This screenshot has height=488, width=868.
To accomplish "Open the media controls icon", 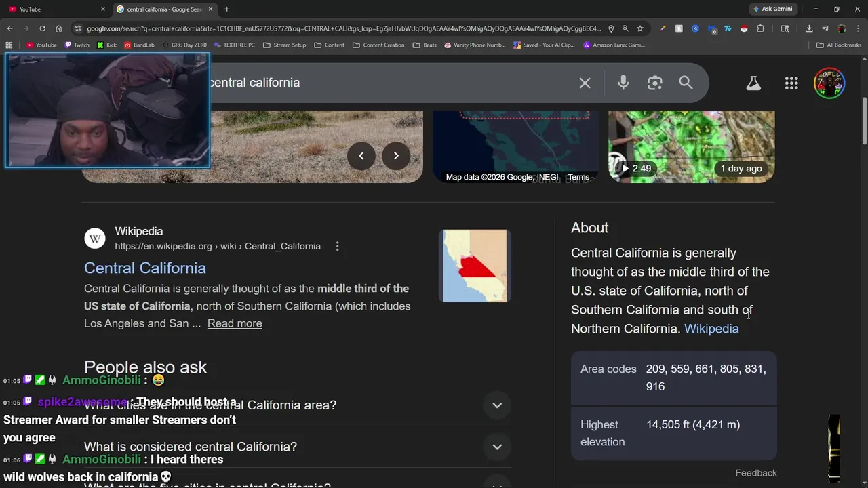I will pyautogui.click(x=825, y=28).
